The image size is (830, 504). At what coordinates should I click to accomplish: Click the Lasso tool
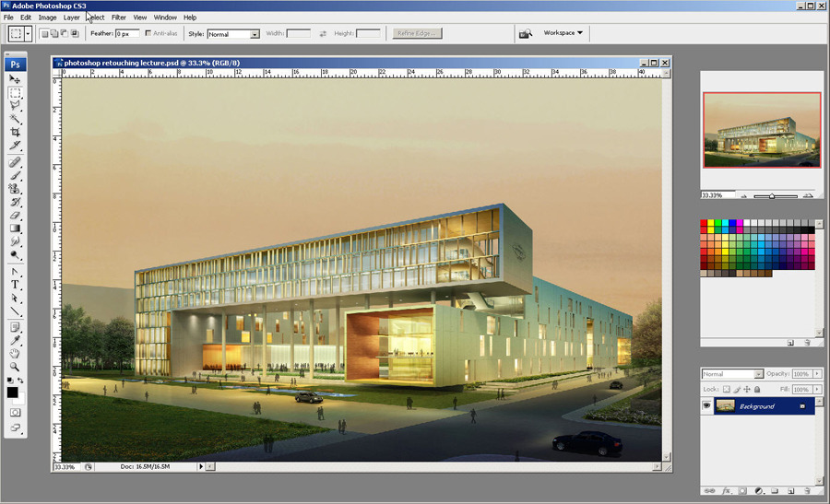[16, 106]
